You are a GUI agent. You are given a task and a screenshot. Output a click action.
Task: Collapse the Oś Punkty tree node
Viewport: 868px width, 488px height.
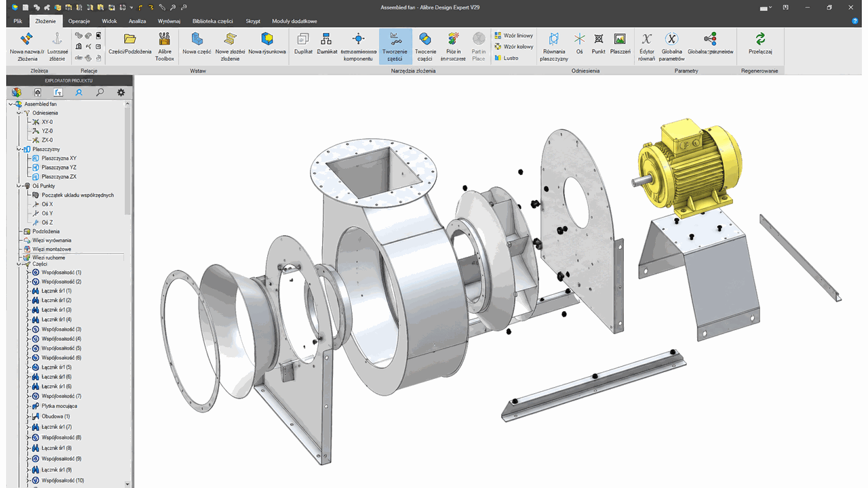(19, 185)
